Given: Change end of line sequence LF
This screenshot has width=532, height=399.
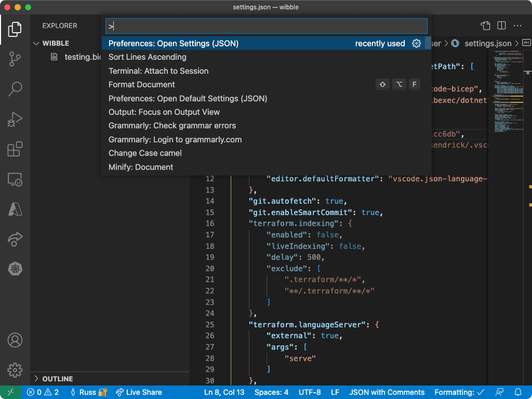Looking at the screenshot, I should [x=335, y=392].
